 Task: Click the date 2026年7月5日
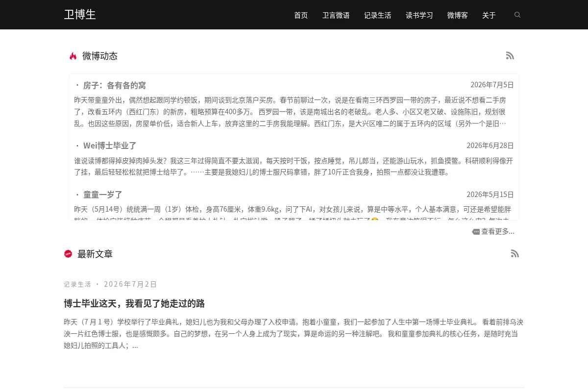click(x=492, y=85)
